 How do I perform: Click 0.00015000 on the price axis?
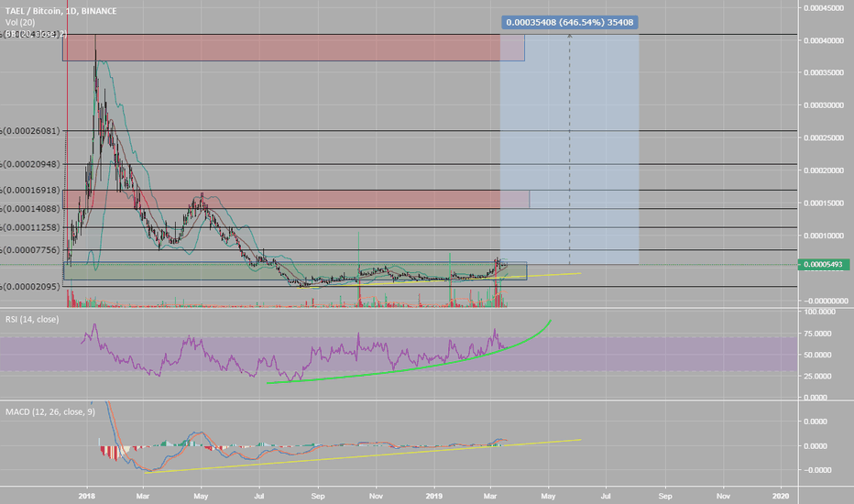(824, 203)
